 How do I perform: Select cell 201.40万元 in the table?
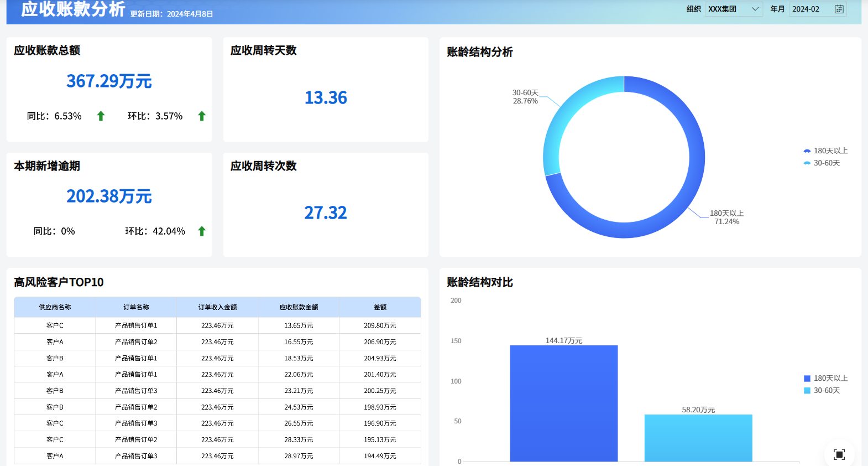coord(380,375)
